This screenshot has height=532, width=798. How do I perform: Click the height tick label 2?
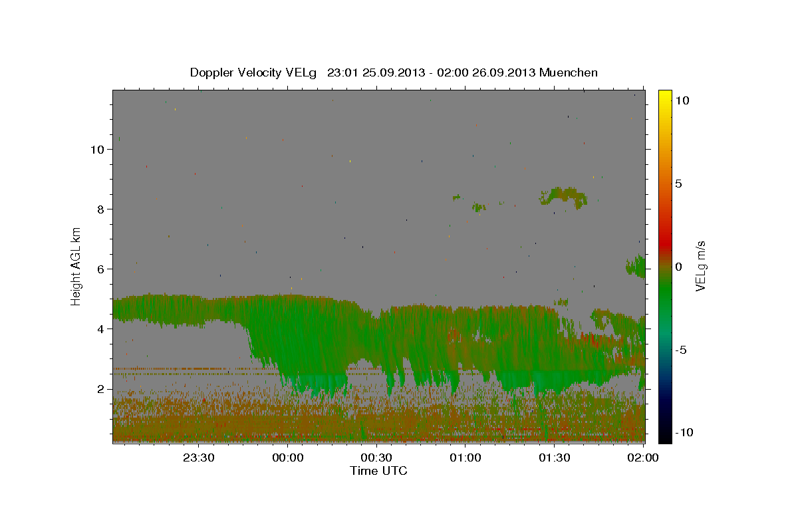pyautogui.click(x=101, y=389)
